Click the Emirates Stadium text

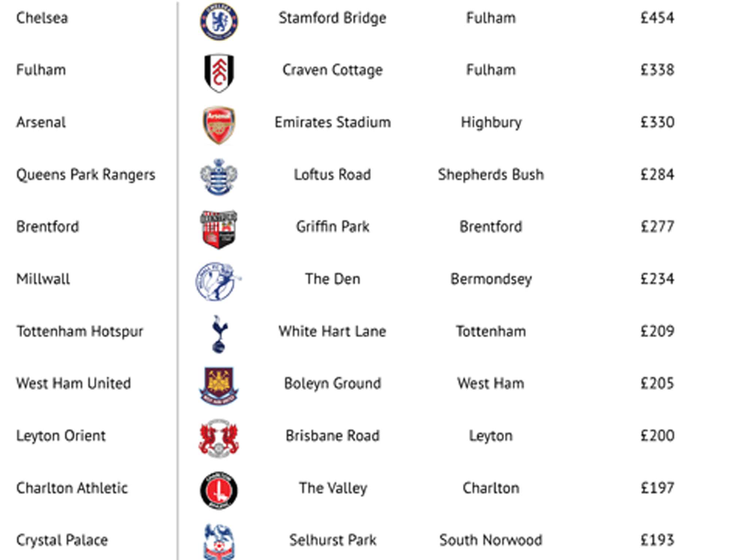tap(332, 122)
